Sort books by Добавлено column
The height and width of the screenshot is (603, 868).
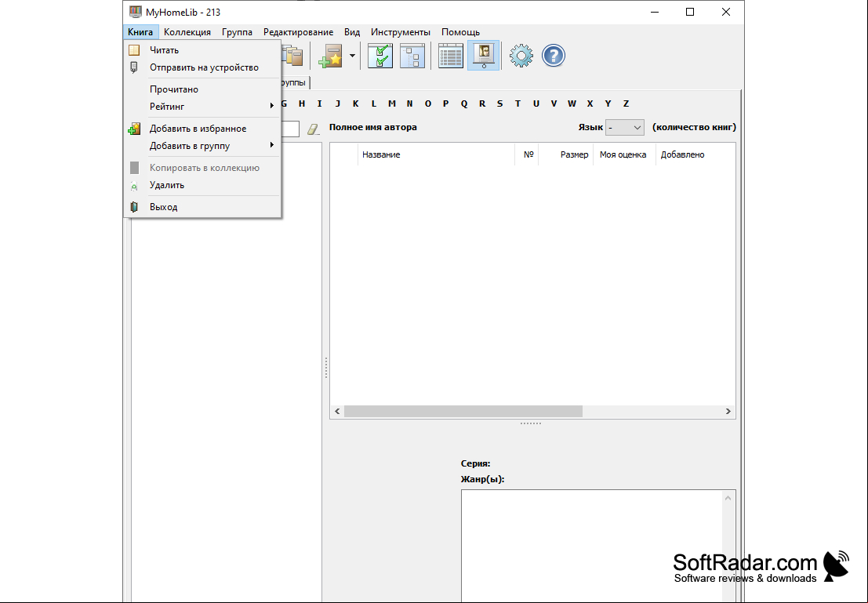(x=695, y=154)
